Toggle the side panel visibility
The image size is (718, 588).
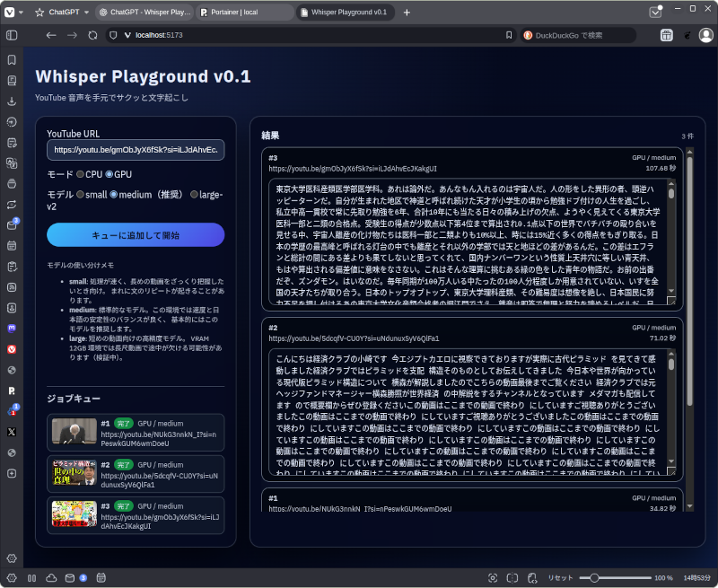click(x=12, y=35)
